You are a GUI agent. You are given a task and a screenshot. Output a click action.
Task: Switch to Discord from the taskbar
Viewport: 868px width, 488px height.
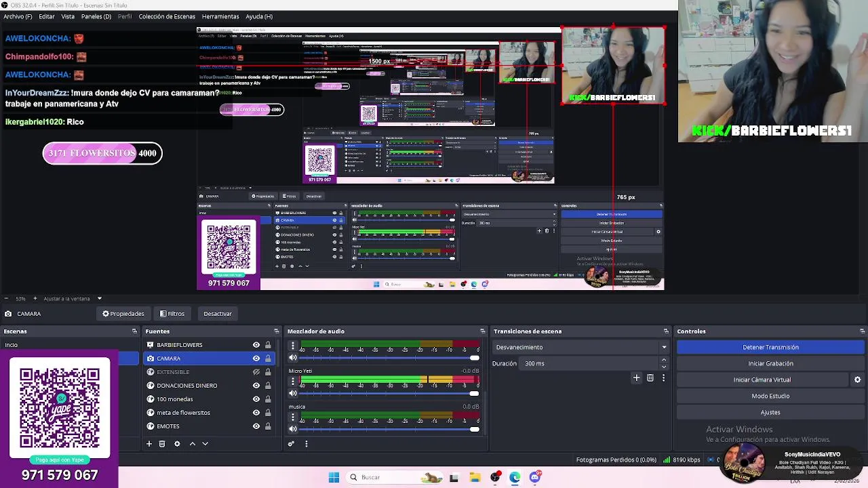535,478
